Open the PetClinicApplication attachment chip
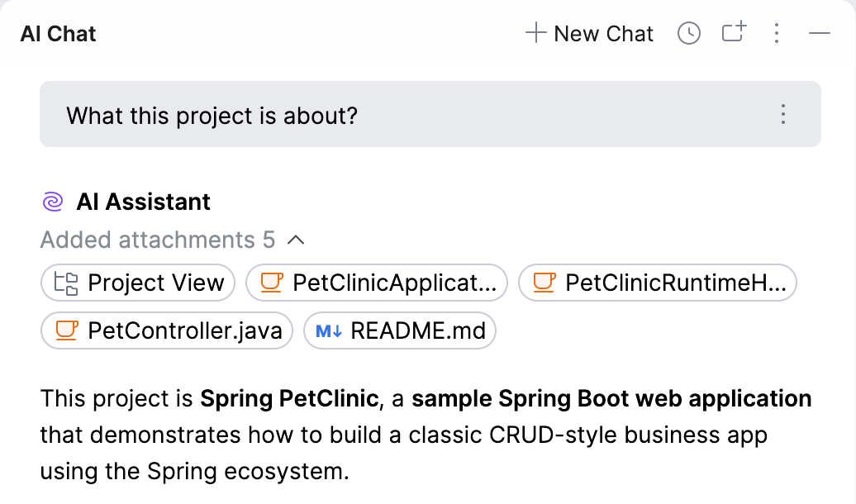This screenshot has width=856, height=504. click(x=394, y=283)
